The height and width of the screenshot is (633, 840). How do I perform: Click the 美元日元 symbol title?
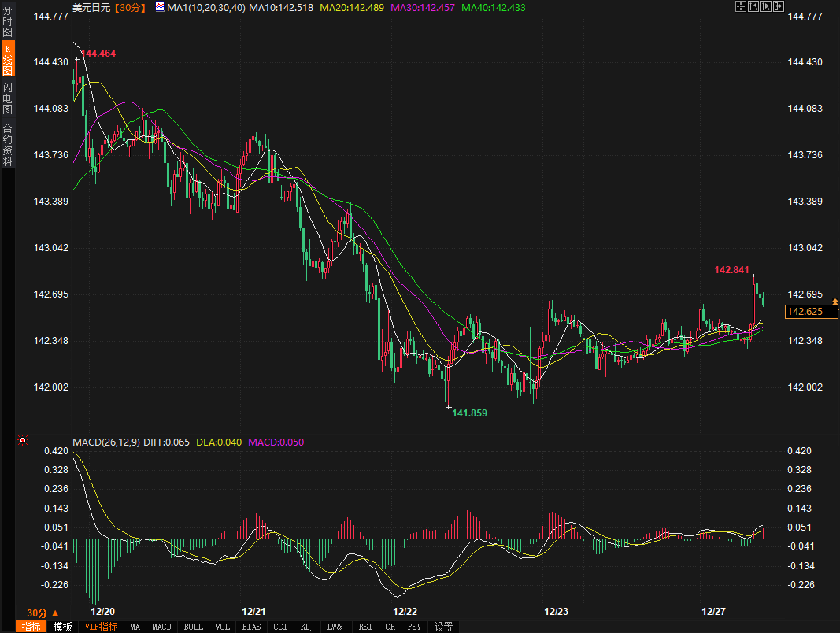[x=91, y=7]
